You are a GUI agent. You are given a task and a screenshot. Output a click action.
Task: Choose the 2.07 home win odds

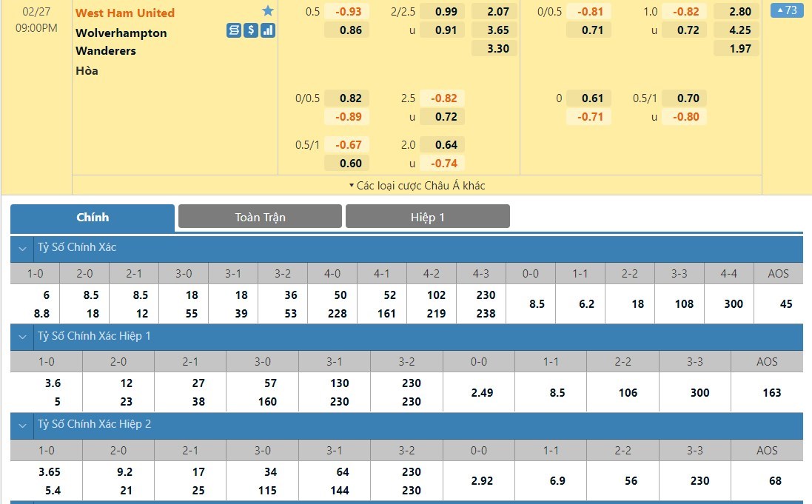click(x=494, y=11)
